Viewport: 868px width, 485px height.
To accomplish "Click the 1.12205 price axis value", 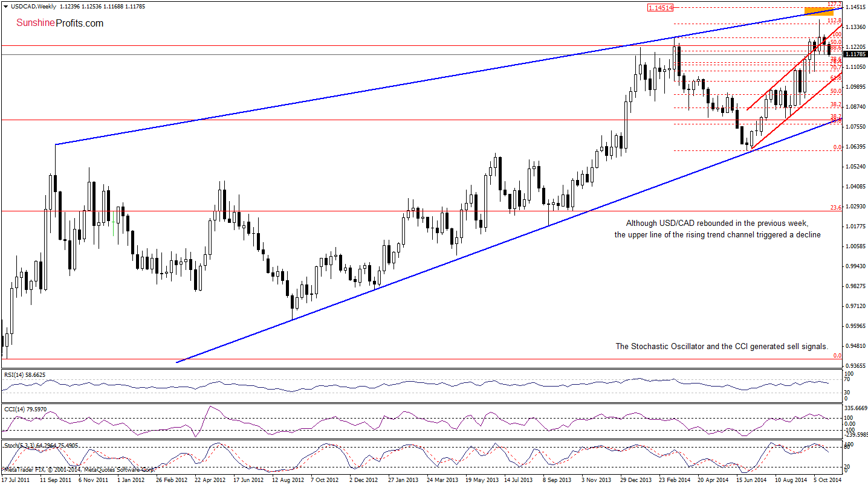I will [x=857, y=47].
